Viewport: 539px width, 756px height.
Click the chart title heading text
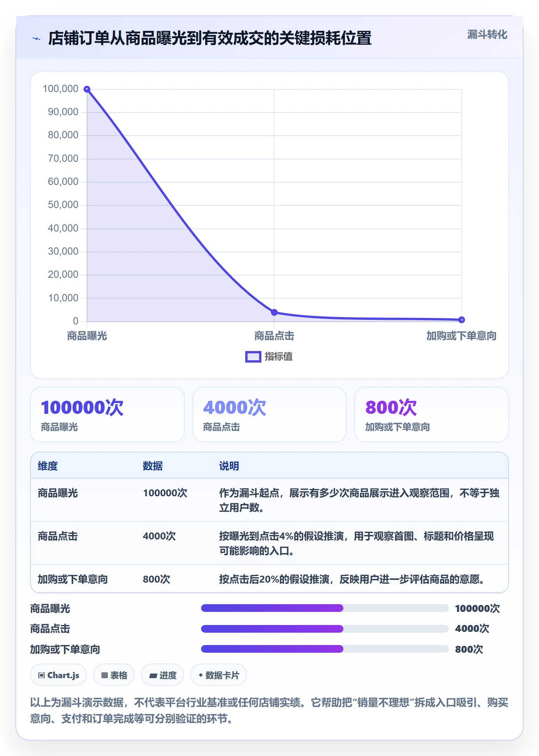coord(210,38)
